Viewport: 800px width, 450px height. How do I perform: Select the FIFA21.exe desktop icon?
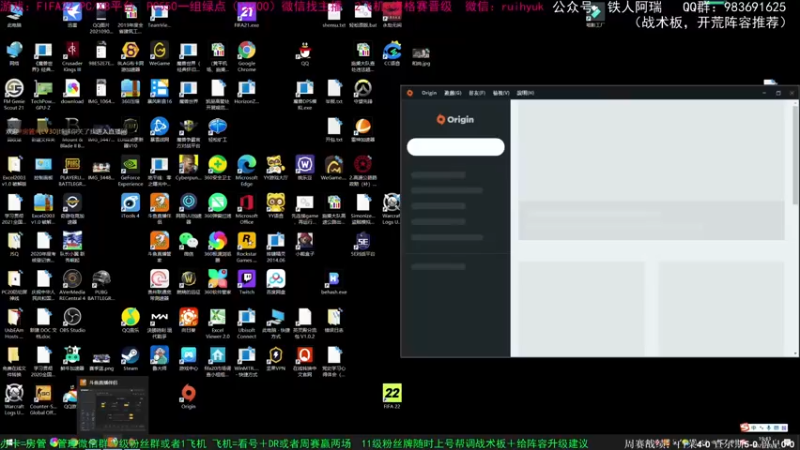pyautogui.click(x=246, y=15)
